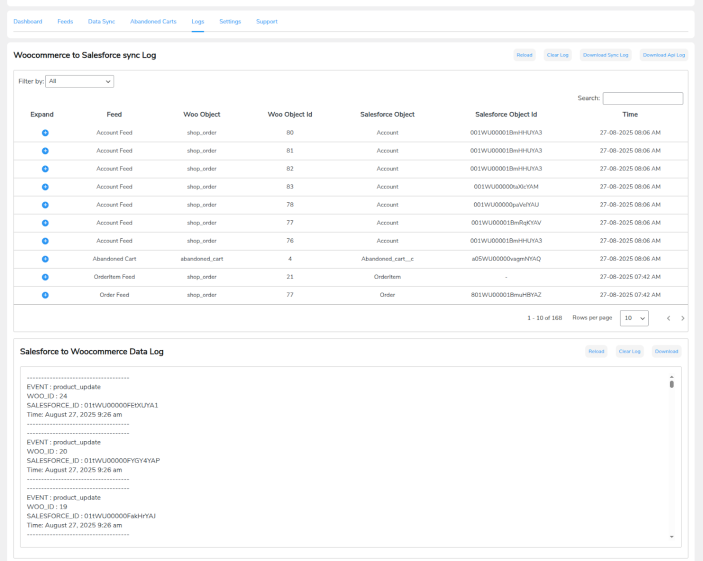This screenshot has width=703, height=561.
Task: Open the Rows per page dropdown
Action: (634, 318)
